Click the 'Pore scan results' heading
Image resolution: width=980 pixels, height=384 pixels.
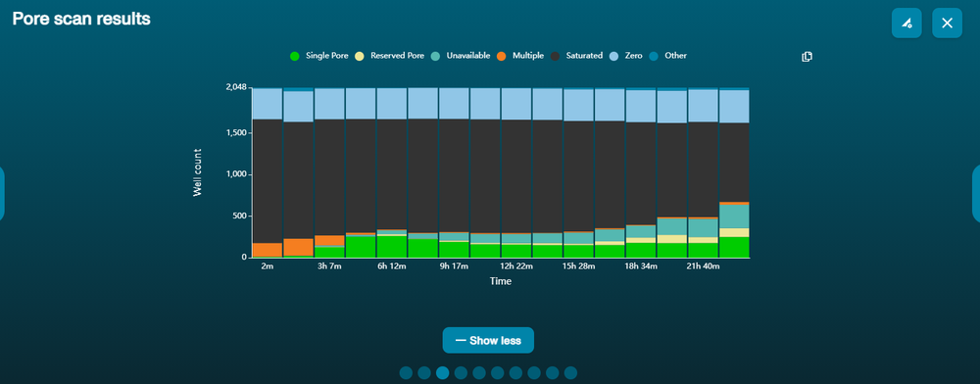pyautogui.click(x=81, y=19)
